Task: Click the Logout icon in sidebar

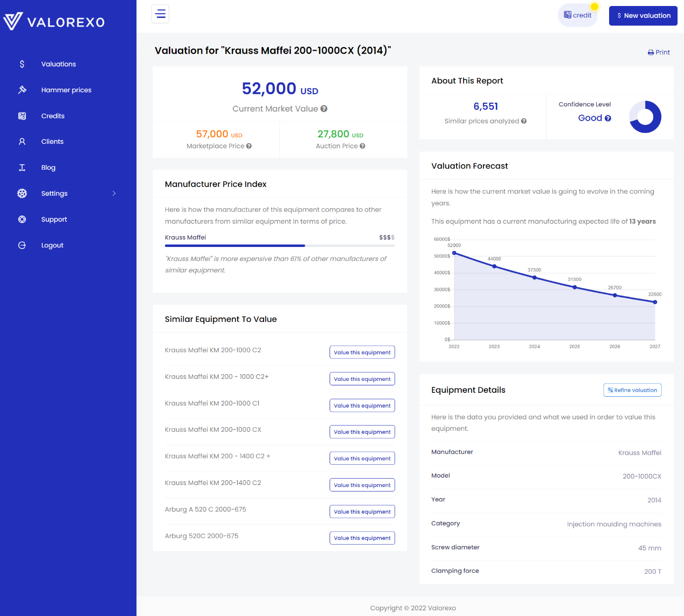Action: 22,245
